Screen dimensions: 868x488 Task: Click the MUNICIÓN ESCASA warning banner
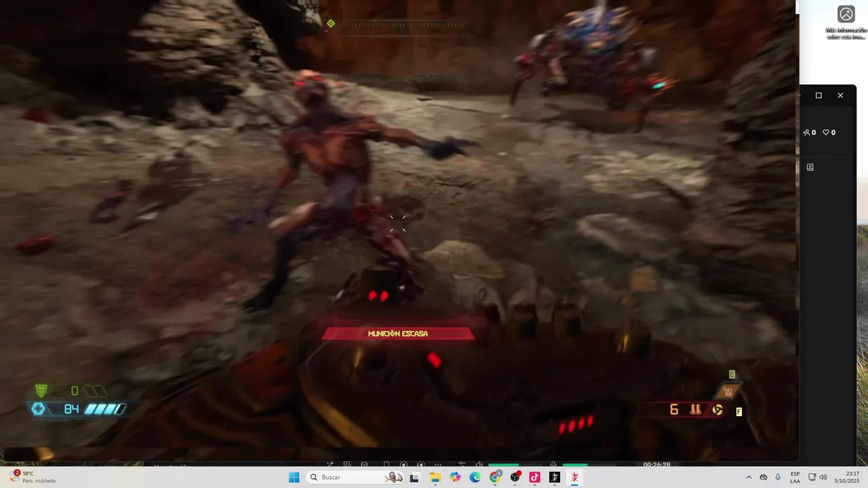(398, 333)
